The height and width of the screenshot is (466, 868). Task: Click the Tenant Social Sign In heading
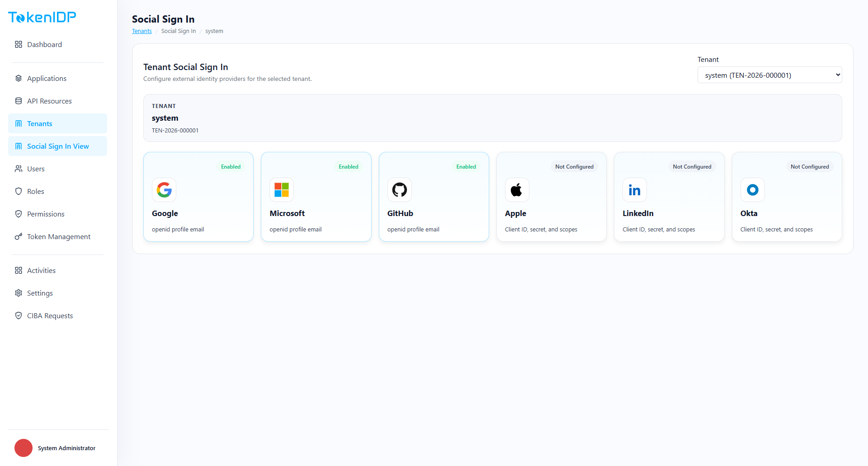(x=185, y=67)
